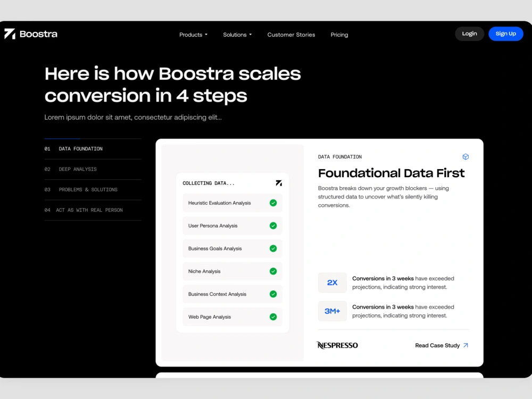
Task: Click the small 'DATA FOUNDATION' card label
Action: (339, 157)
